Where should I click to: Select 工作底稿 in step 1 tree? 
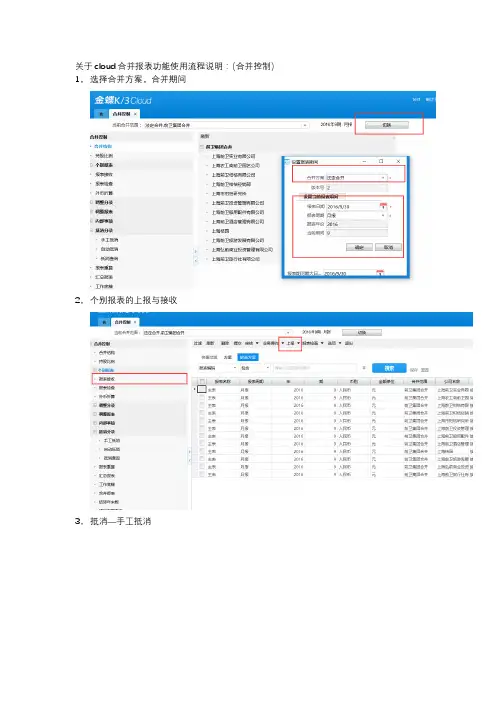[x=104, y=286]
